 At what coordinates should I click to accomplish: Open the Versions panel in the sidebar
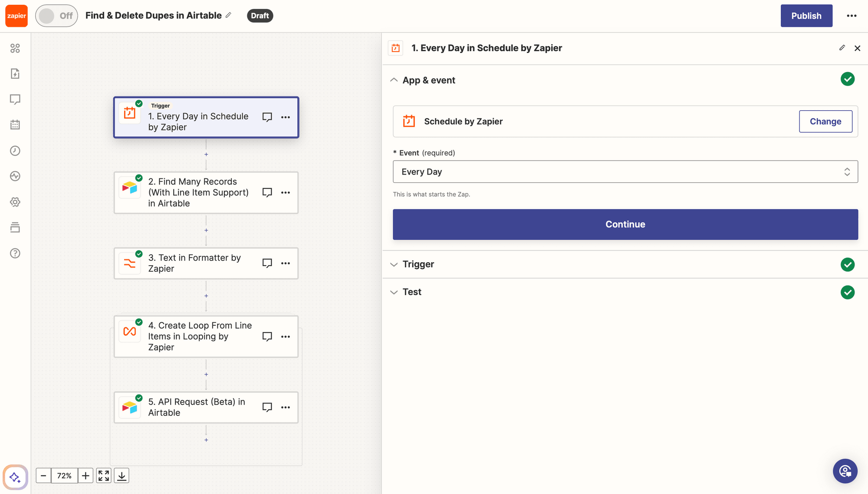15,227
